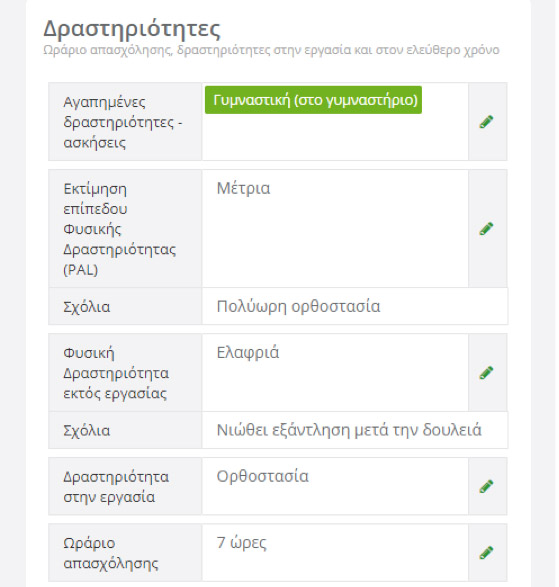559x587 pixels.
Task: Edit physical activity outside work via pencil
Action: point(486,373)
